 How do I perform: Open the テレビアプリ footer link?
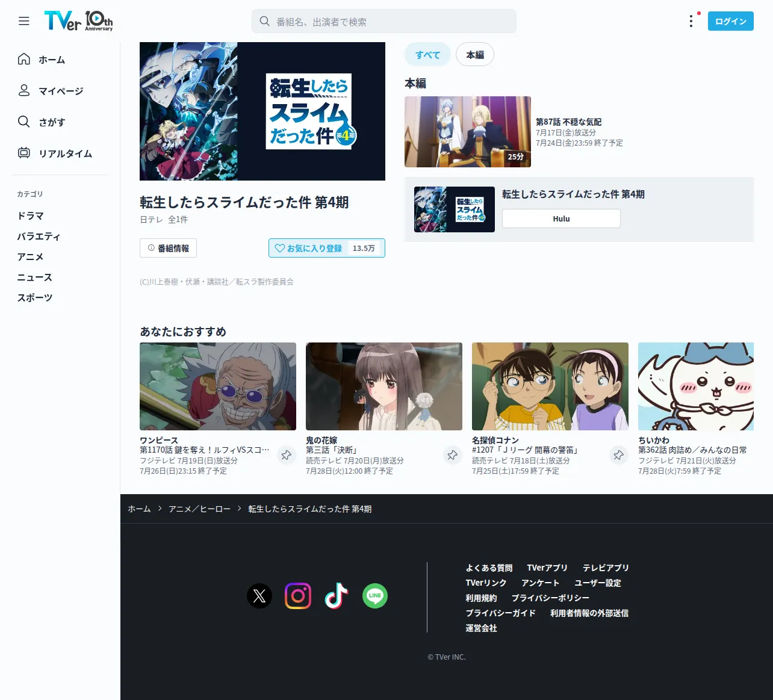pos(606,568)
